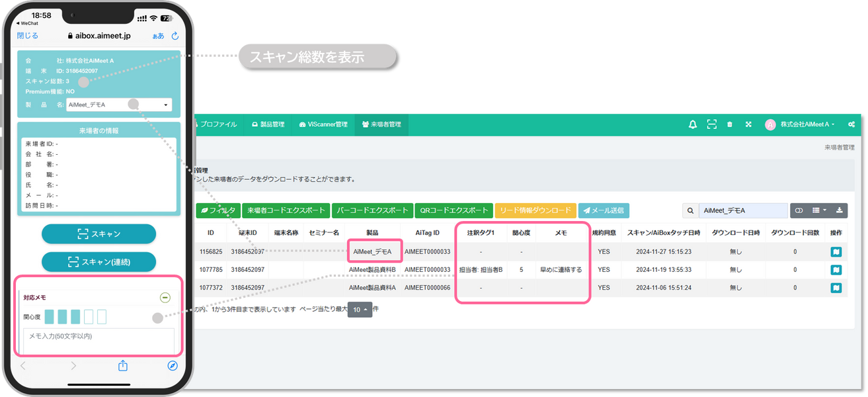Set 関心度 to level four
This screenshot has height=397, width=868.
[x=89, y=316]
